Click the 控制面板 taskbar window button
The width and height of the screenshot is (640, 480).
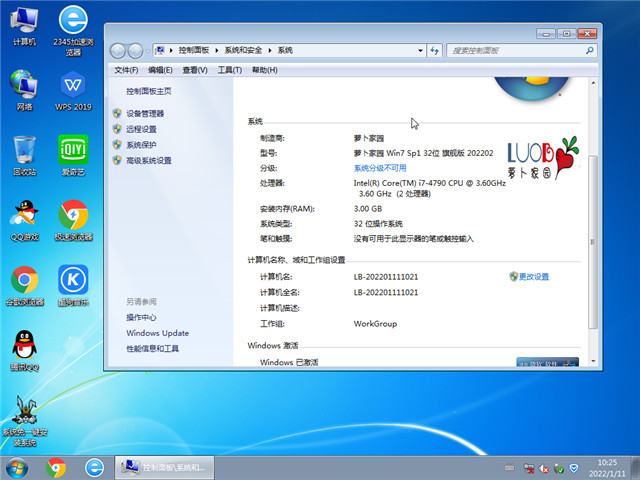[x=164, y=468]
